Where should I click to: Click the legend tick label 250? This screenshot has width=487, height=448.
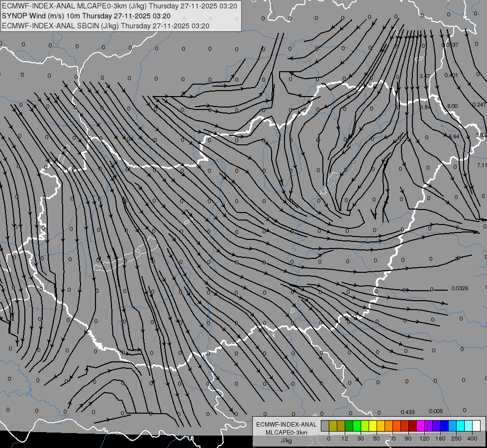point(456,439)
